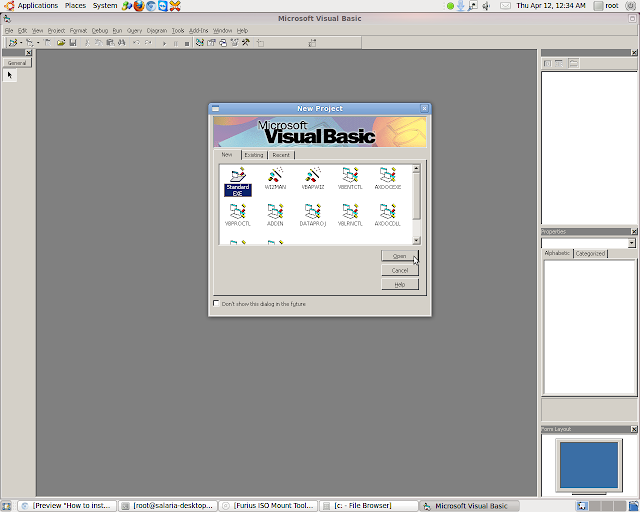Screen dimensions: 640x512
Task: Open the Places menu in top panel
Action: (x=75, y=6)
